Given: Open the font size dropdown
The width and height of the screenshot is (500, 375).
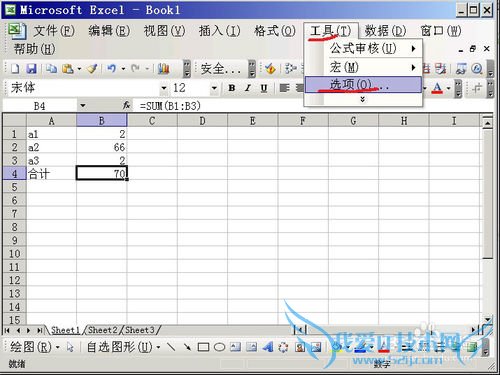Looking at the screenshot, I should click(214, 88).
